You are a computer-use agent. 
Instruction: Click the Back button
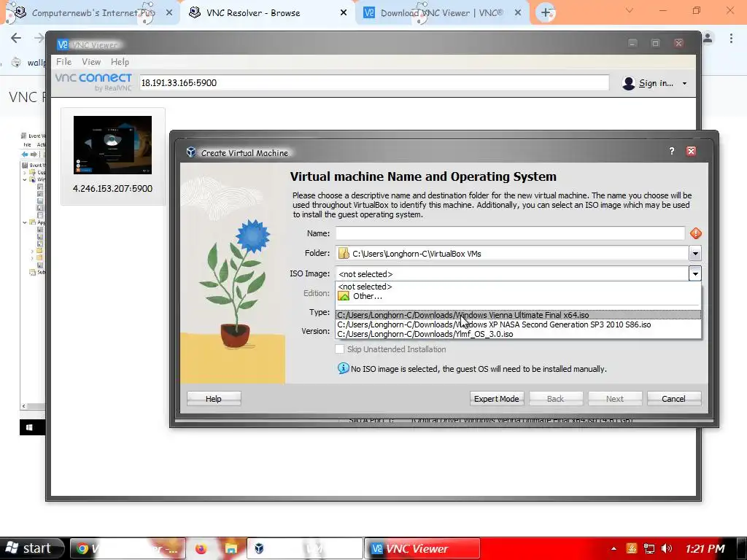[555, 399]
